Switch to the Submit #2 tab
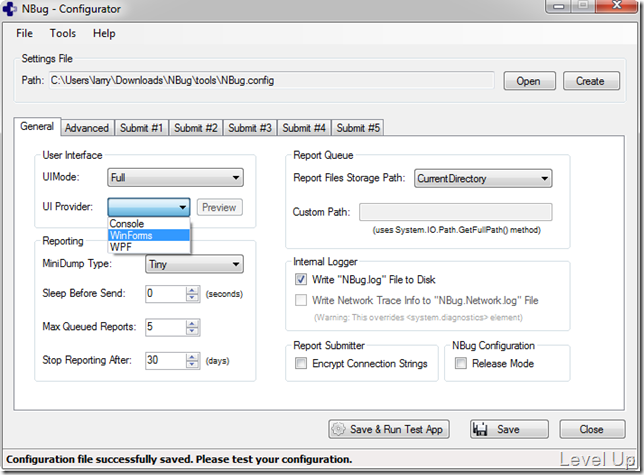This screenshot has height=475, width=644. [196, 128]
